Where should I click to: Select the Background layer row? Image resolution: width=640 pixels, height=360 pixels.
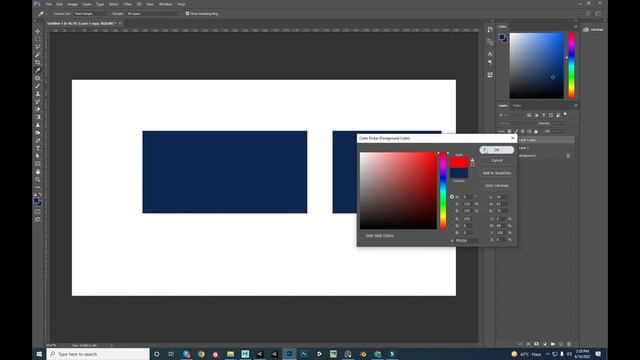(x=546, y=156)
